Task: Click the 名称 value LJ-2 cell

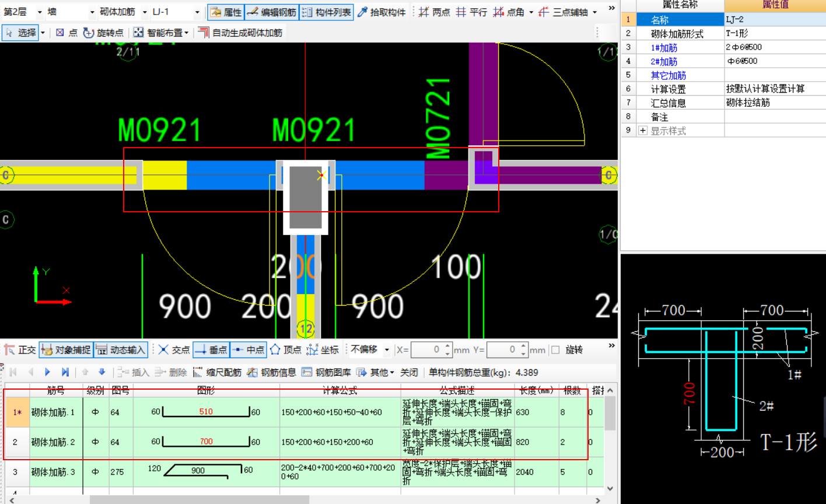Action: point(775,20)
